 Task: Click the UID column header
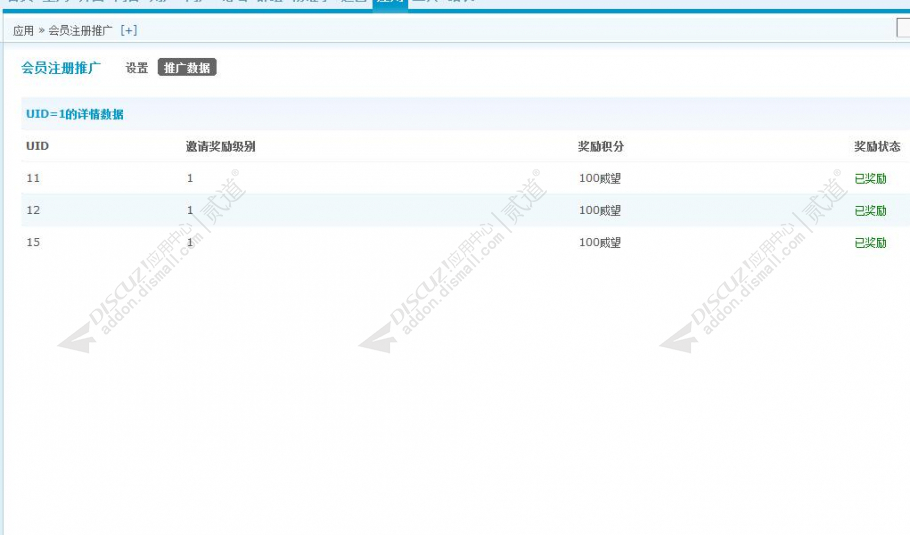click(37, 146)
